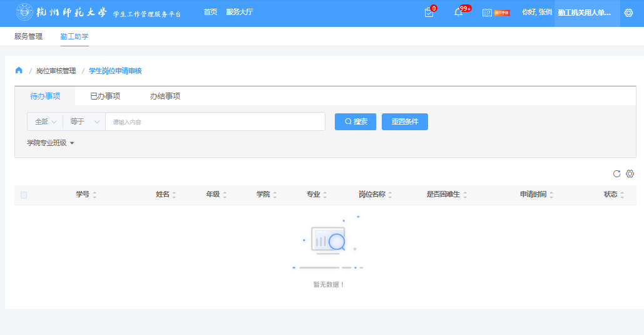
Task: Sort by 年级 column arrows
Action: point(225,195)
